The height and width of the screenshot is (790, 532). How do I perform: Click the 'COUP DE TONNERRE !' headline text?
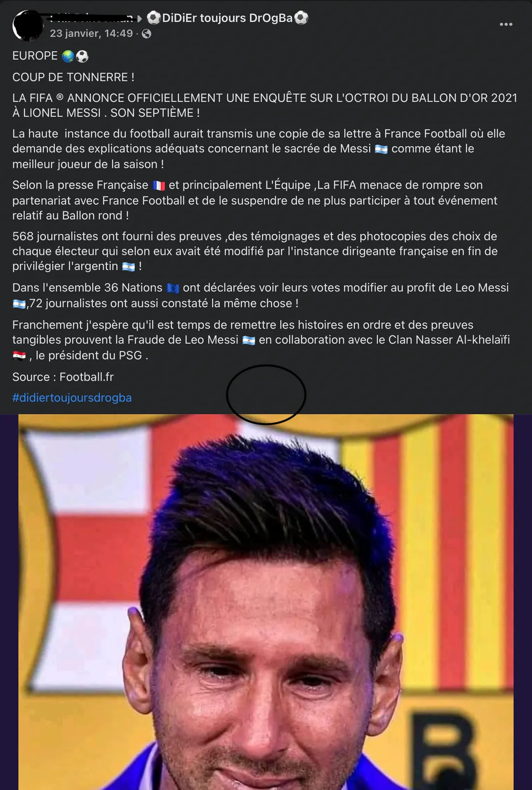(x=74, y=77)
